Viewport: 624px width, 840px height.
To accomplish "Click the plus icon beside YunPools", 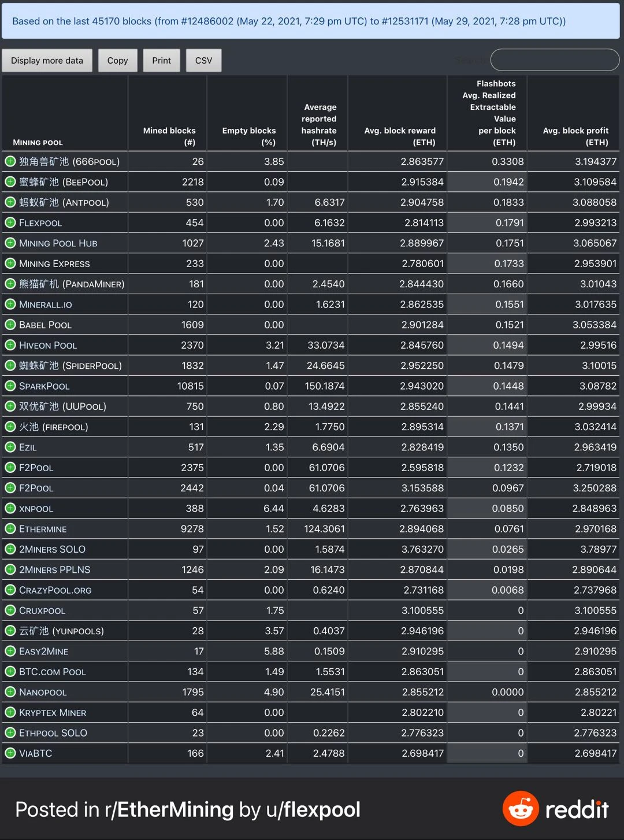I will [x=10, y=631].
